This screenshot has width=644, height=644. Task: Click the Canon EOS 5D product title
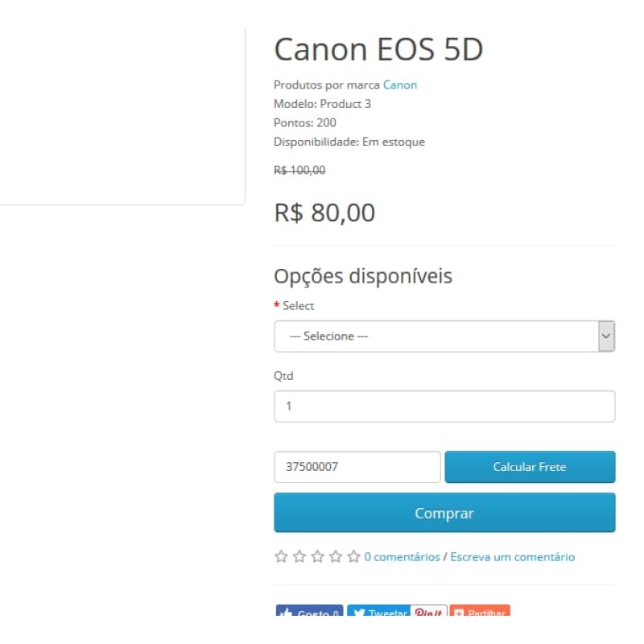tap(378, 49)
